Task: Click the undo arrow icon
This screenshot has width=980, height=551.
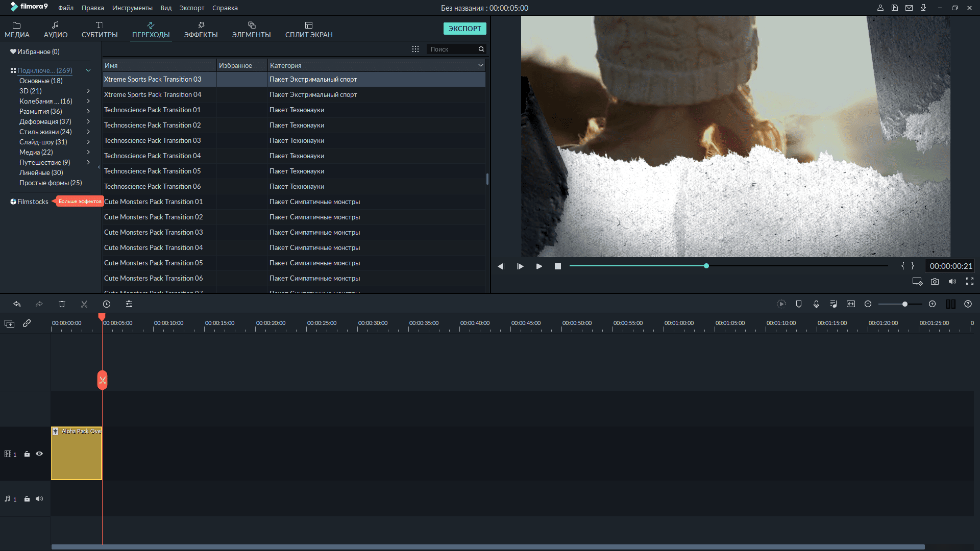Action: [17, 304]
